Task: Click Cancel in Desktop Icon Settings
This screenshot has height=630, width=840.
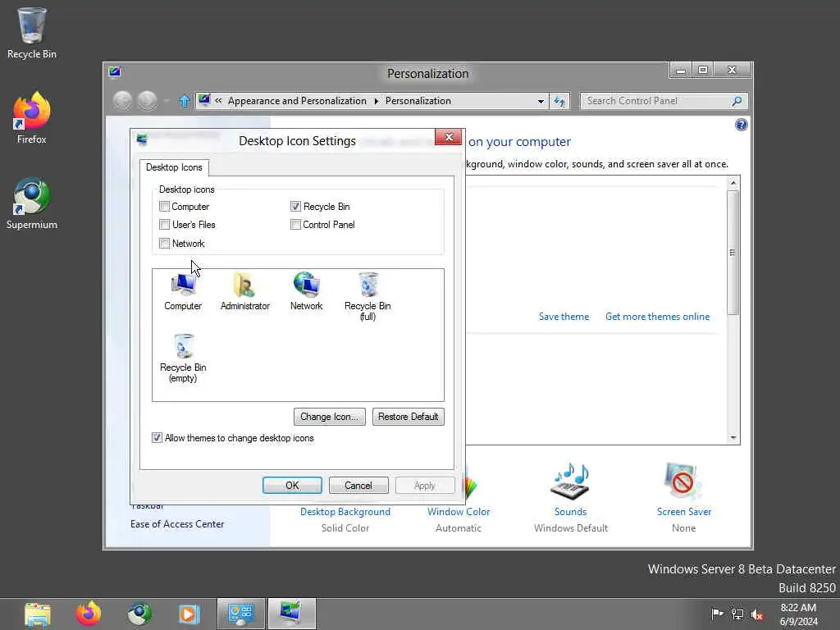Action: pyautogui.click(x=358, y=486)
